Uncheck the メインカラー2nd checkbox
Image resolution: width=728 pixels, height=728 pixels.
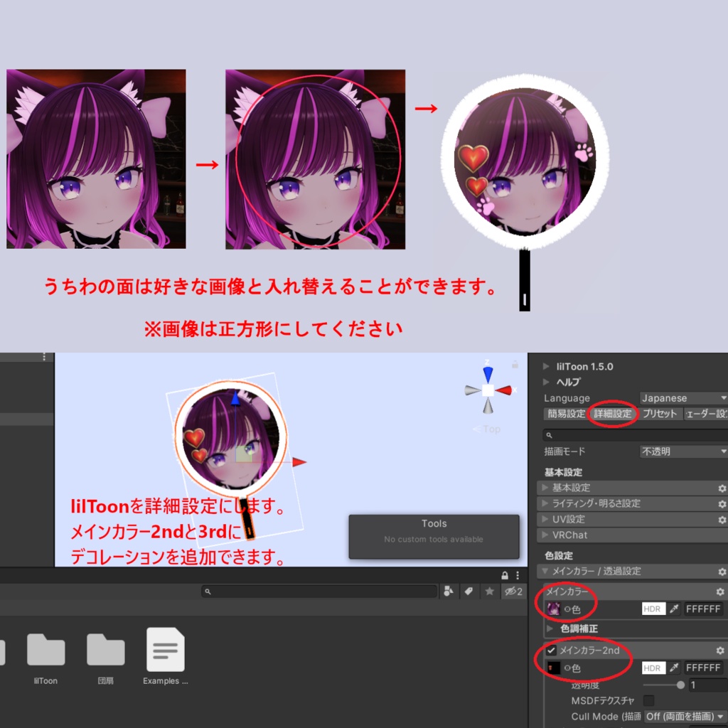point(552,652)
